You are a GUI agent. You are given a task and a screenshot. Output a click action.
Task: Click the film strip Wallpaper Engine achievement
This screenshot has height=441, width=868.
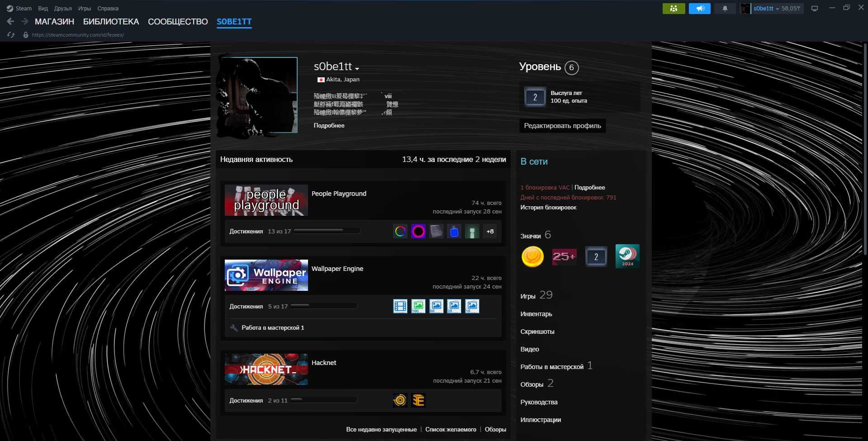(x=400, y=306)
